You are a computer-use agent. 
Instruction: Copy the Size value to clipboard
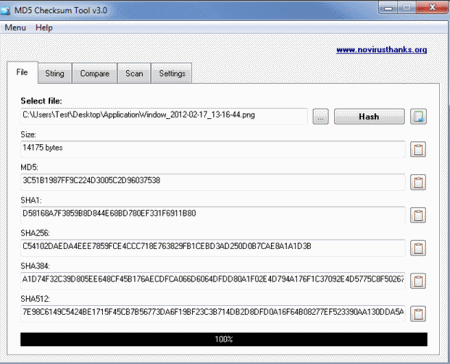(418, 149)
